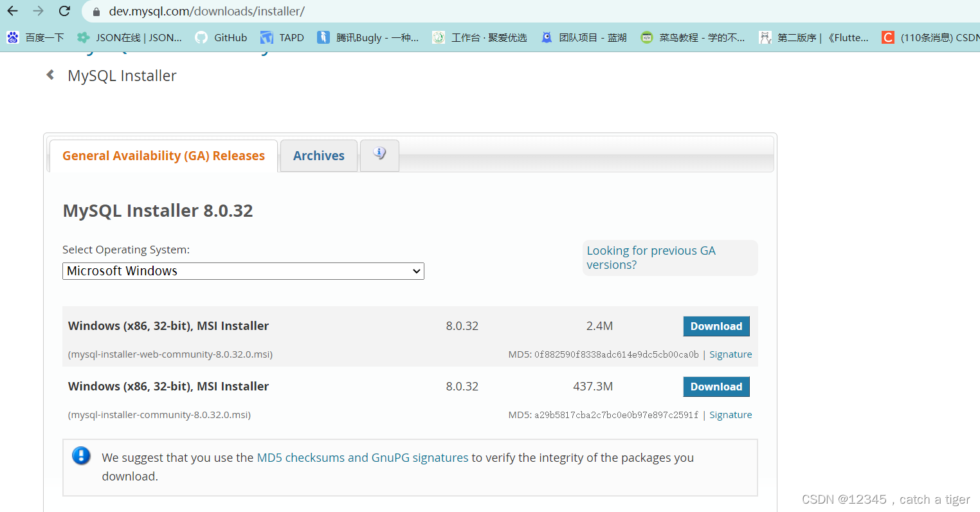Select the General Availability (GA) Releases tab
980x512 pixels.
tap(163, 155)
